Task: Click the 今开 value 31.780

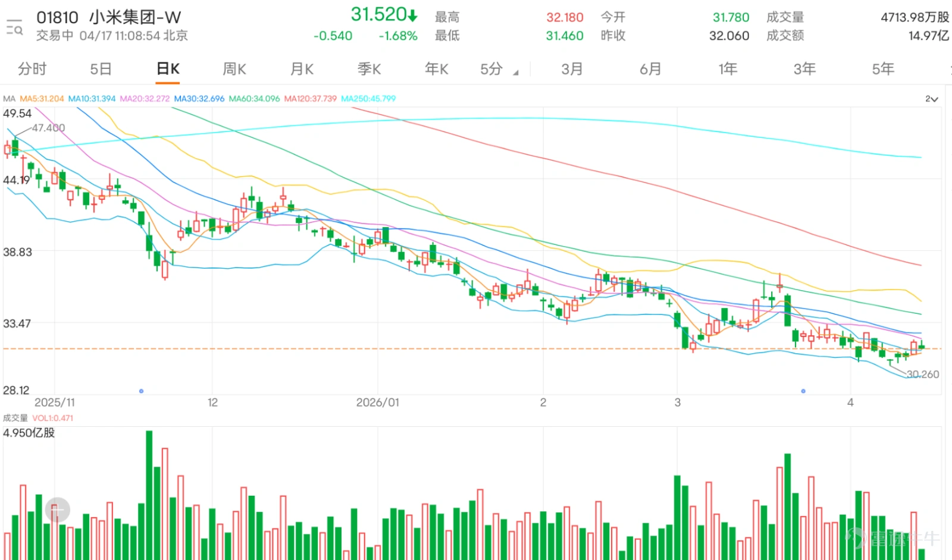Action: pos(731,18)
